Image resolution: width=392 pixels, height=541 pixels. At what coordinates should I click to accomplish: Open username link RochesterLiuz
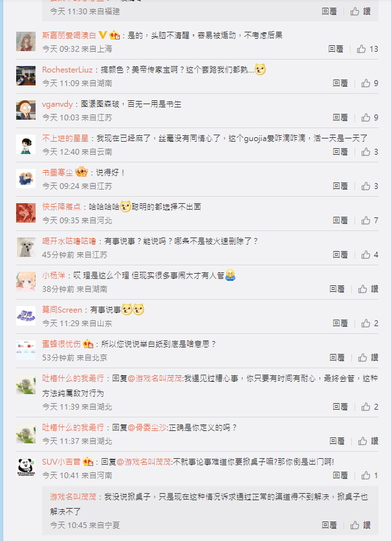67,70
